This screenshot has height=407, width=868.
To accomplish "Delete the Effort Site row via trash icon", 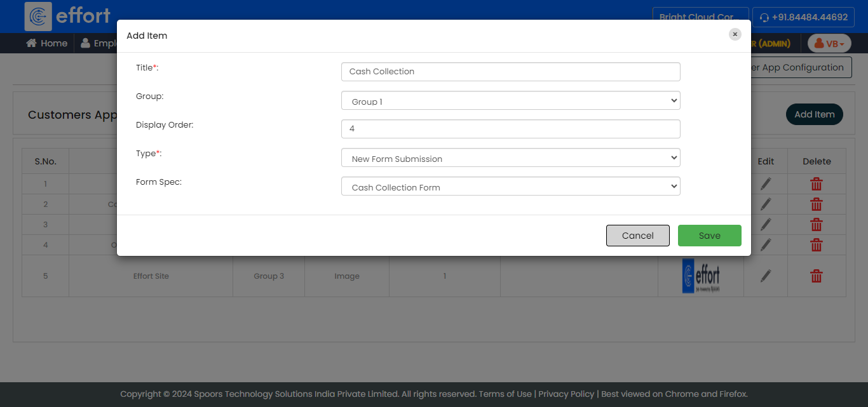I will tap(816, 276).
